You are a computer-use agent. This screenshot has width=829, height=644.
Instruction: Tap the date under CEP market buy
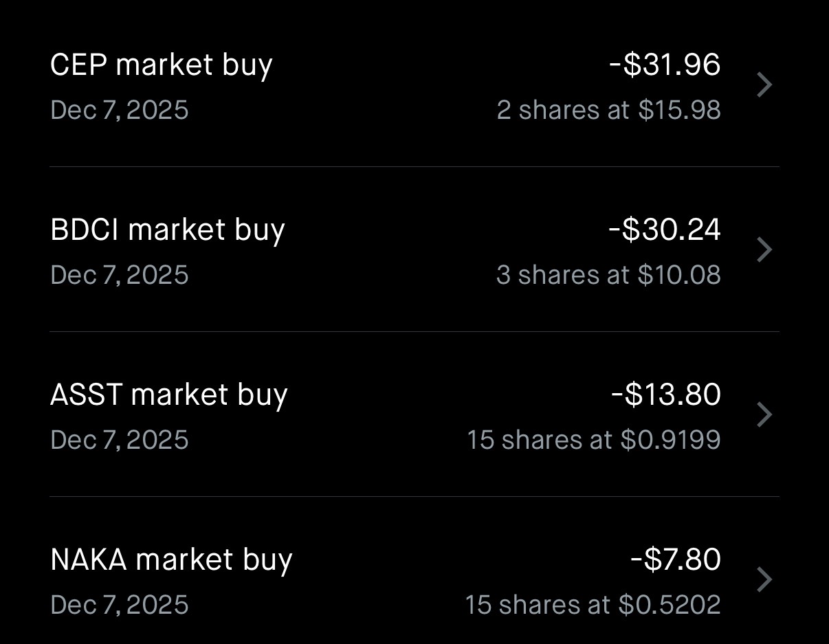[x=120, y=110]
